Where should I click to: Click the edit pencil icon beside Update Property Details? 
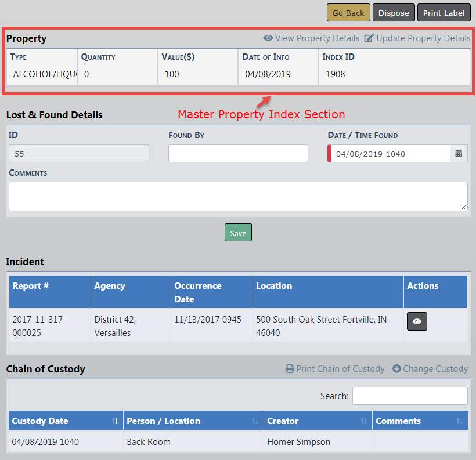pyautogui.click(x=369, y=38)
